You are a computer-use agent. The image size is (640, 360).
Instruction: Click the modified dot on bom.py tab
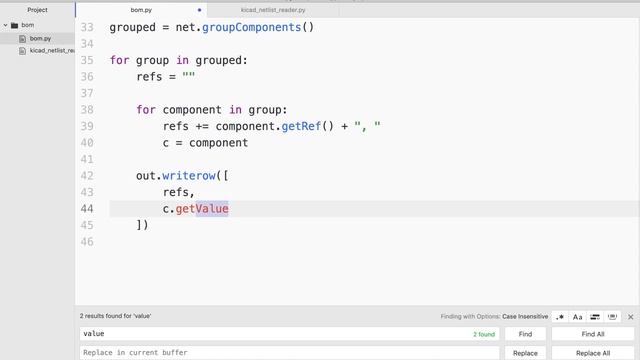[x=199, y=10]
